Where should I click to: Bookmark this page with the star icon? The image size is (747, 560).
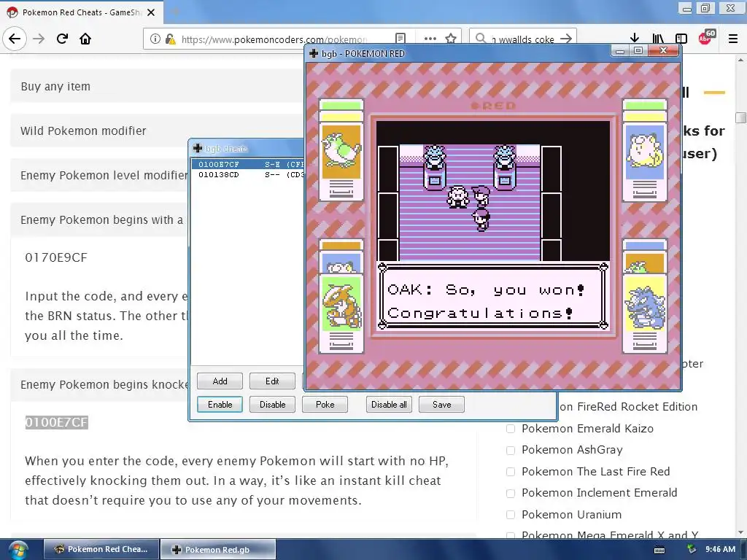point(451,39)
